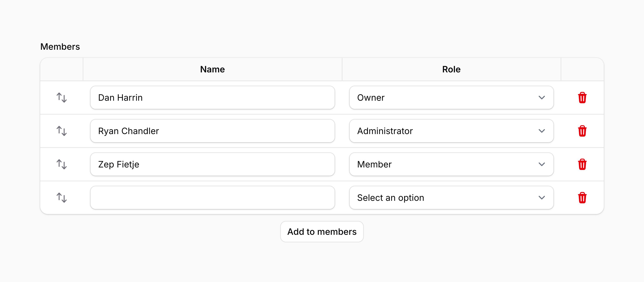Delete the Dan Harrin member row
The width and height of the screenshot is (644, 282).
pyautogui.click(x=582, y=98)
